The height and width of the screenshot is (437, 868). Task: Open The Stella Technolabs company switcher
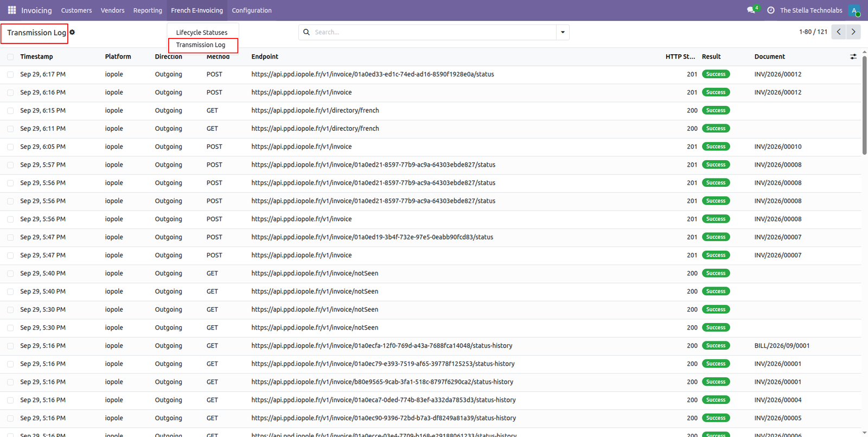pyautogui.click(x=811, y=10)
